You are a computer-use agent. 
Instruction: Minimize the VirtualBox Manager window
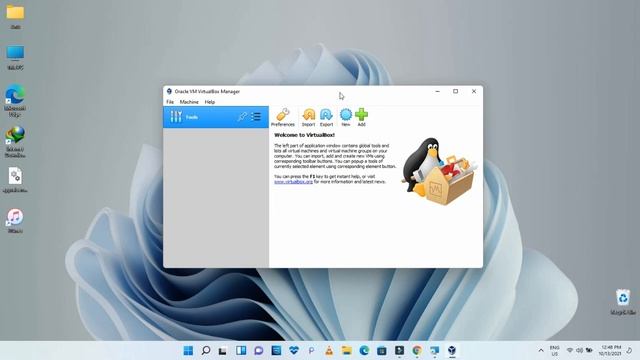tap(438, 91)
